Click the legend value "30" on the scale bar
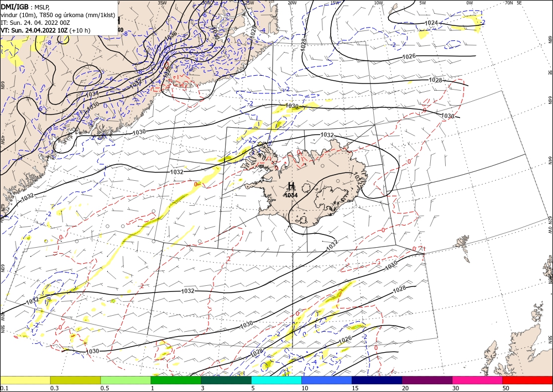Viewport: 553px width, 392px height. (456, 388)
